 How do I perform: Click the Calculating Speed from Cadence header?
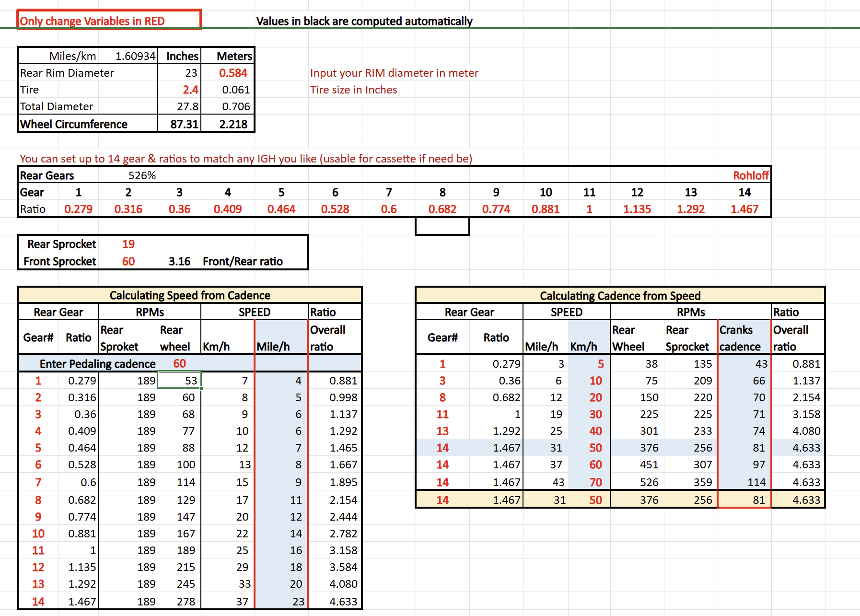click(190, 295)
